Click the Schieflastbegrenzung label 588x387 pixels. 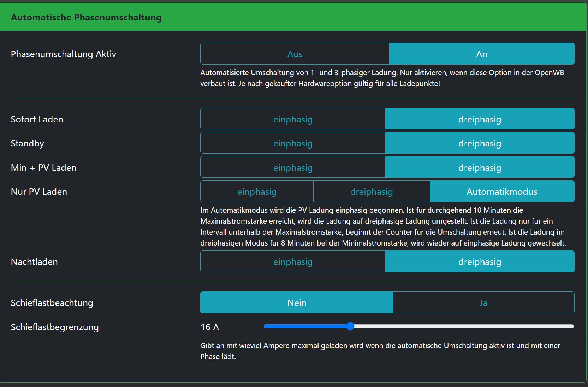pyautogui.click(x=55, y=327)
